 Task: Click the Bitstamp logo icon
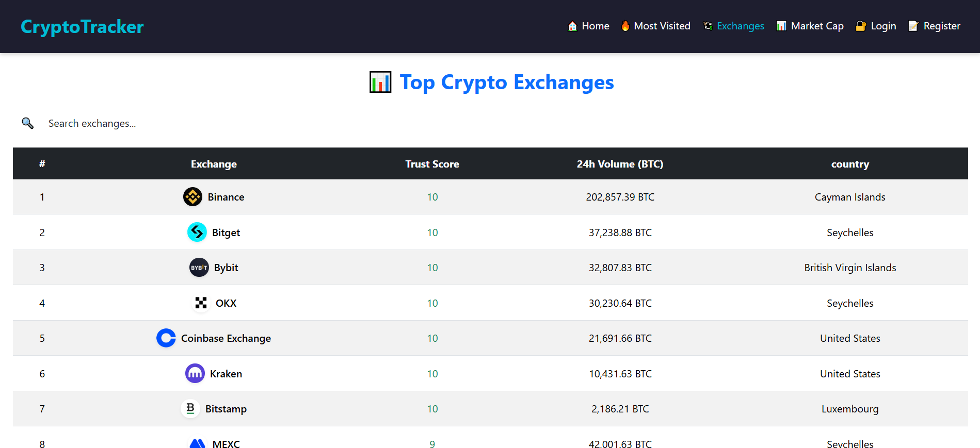[190, 409]
